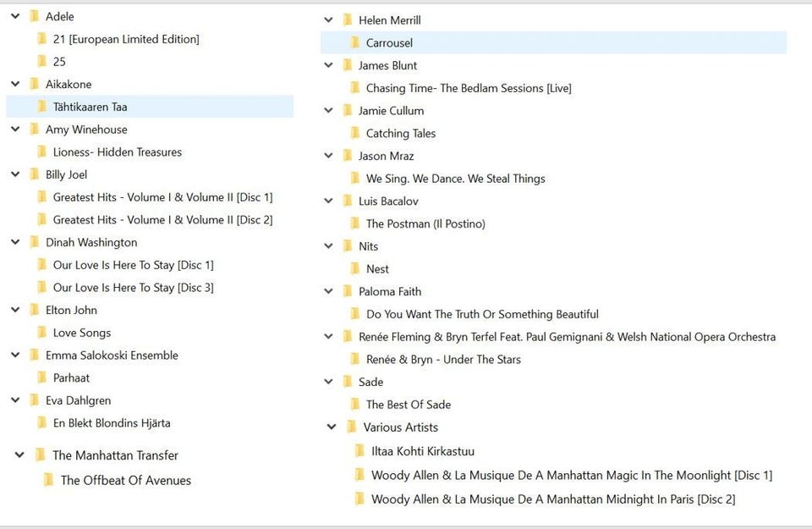The image size is (812, 529).
Task: Click the Carrousel folder icon
Action: tap(355, 42)
